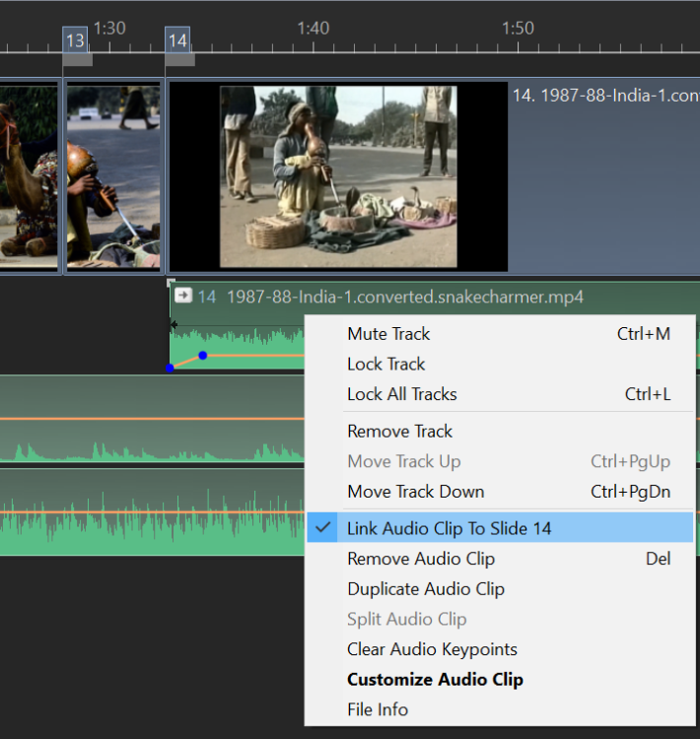Select slide 13 thumbnail in timeline
Viewport: 700px width, 739px height.
[112, 177]
